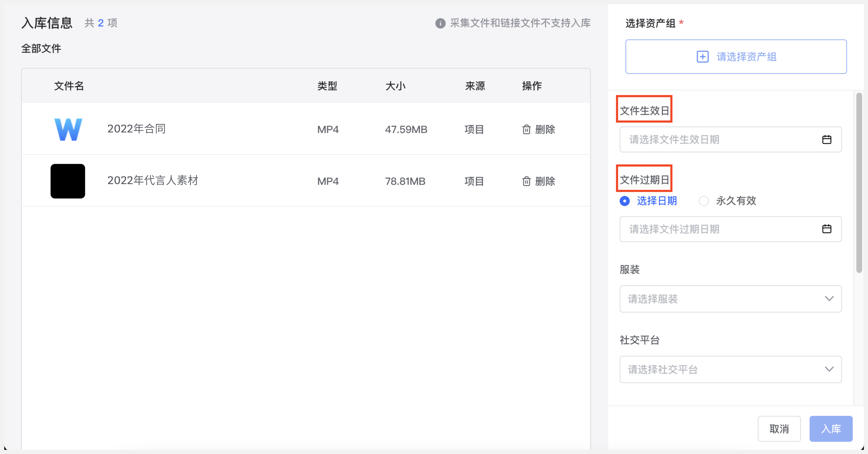The height and width of the screenshot is (454, 868).
Task: Click the 入库 submit button
Action: 831,429
